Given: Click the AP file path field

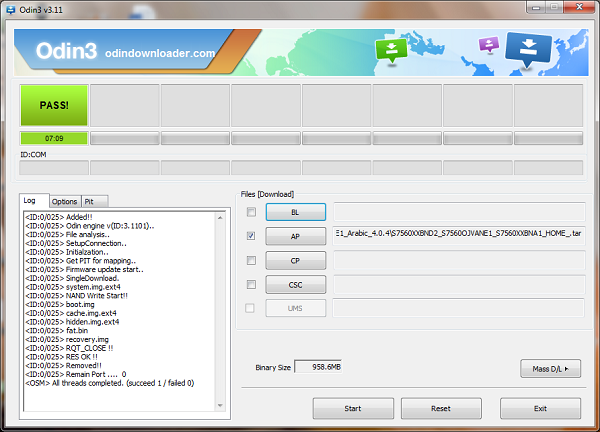Looking at the screenshot, I should [459, 236].
